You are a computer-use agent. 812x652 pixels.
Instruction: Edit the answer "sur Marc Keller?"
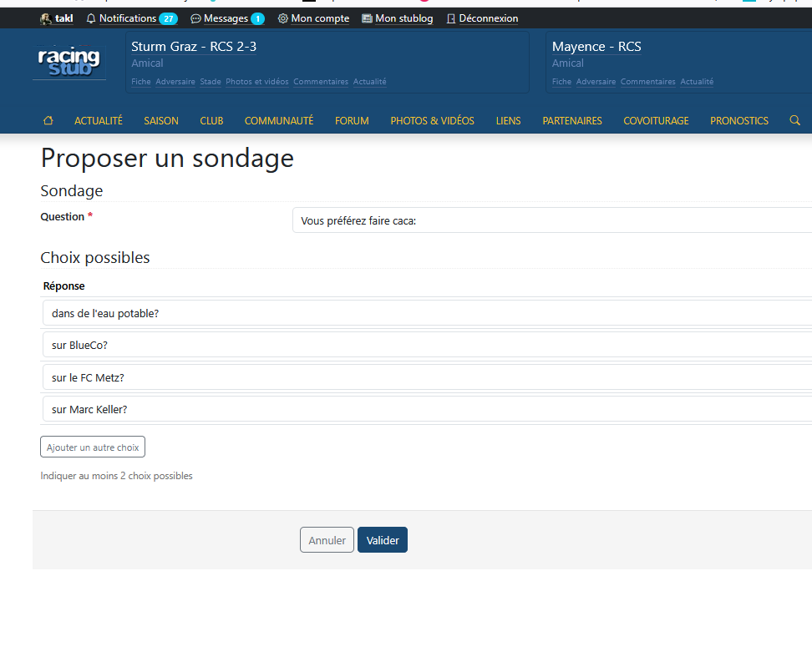coord(427,409)
